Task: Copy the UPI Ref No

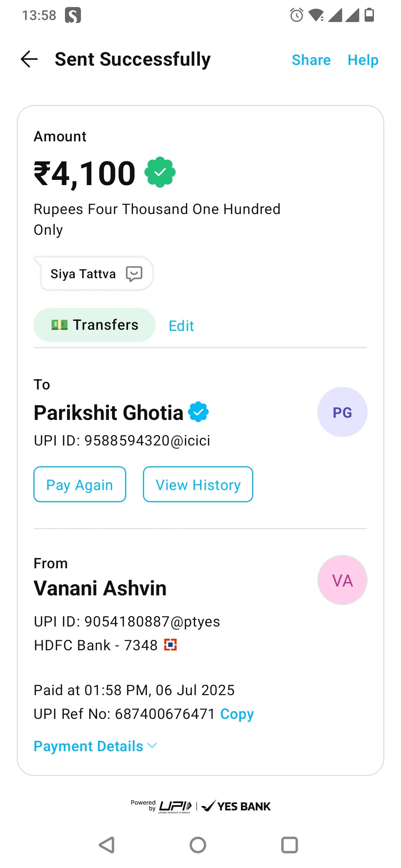Action: 237,714
